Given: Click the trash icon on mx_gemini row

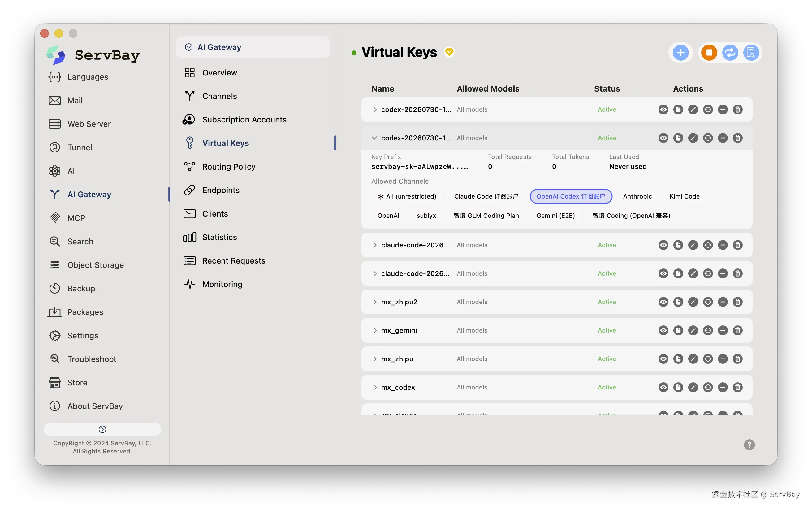Looking at the screenshot, I should click(737, 330).
